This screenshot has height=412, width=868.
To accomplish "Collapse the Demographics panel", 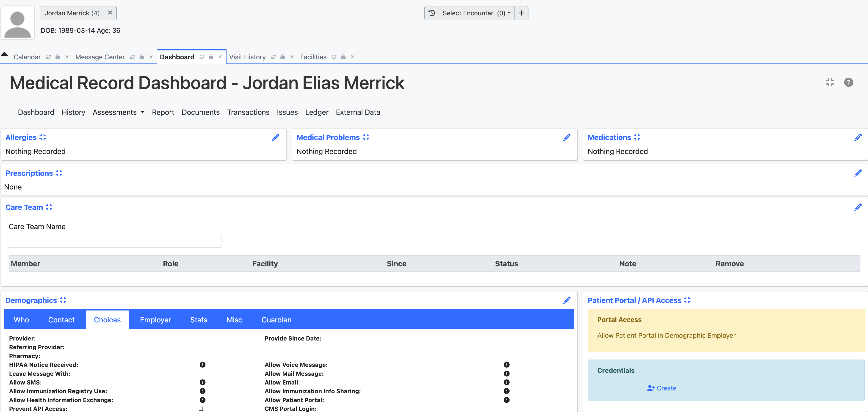I will pos(63,300).
